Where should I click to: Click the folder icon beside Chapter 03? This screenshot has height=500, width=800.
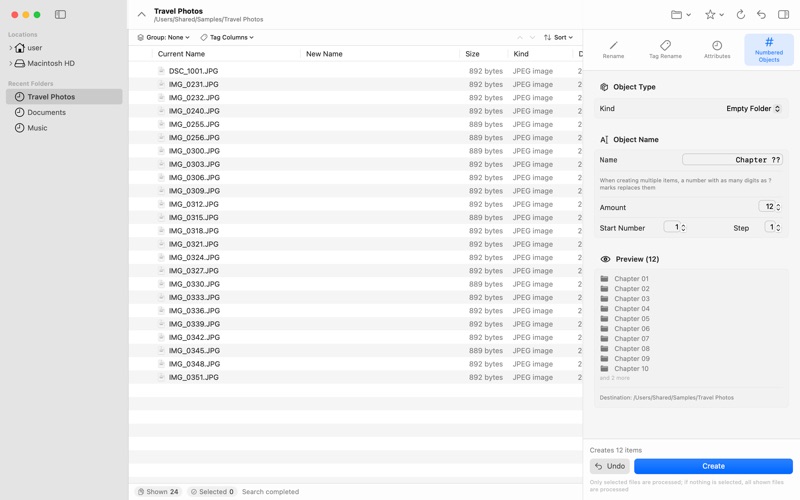[x=605, y=298]
